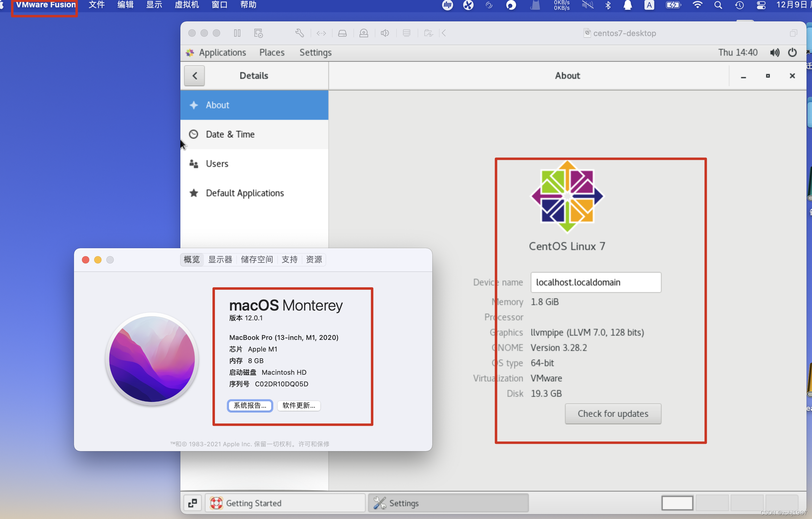Click the Bluetooth icon in menu bar

coord(608,5)
